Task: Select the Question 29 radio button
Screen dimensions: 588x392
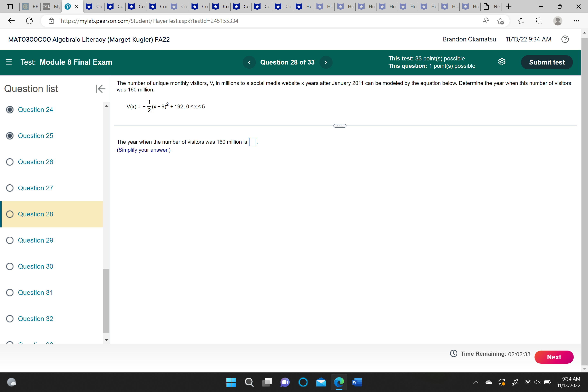Action: [x=10, y=240]
